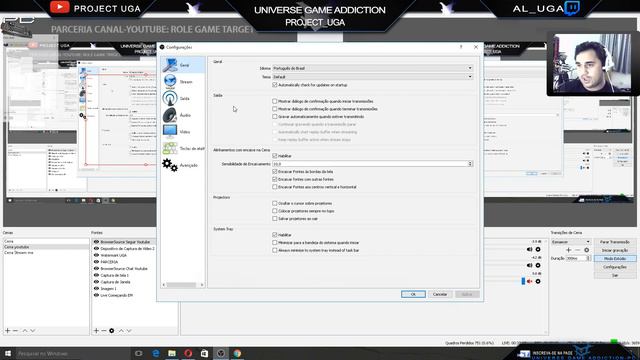Move the selected source down in Fontes
This screenshot has height=360, width=640.
(x=129, y=331)
